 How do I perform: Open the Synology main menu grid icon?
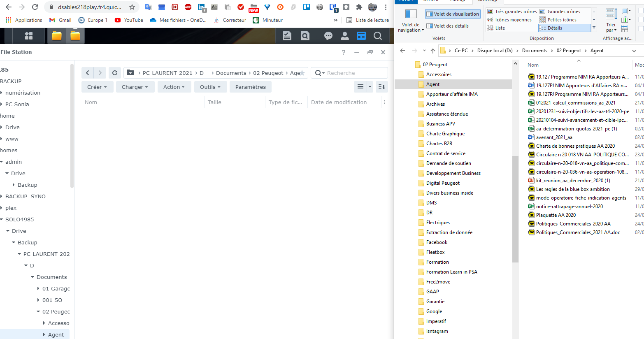pos(28,36)
